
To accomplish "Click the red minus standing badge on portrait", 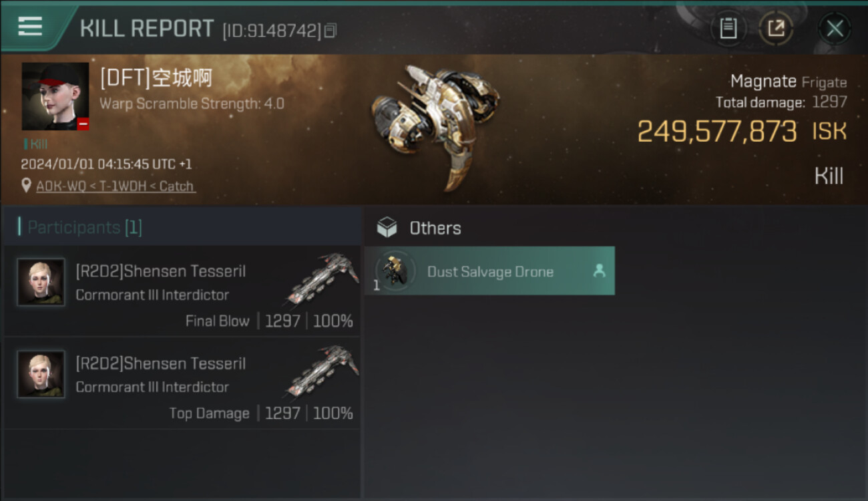I will point(83,124).
